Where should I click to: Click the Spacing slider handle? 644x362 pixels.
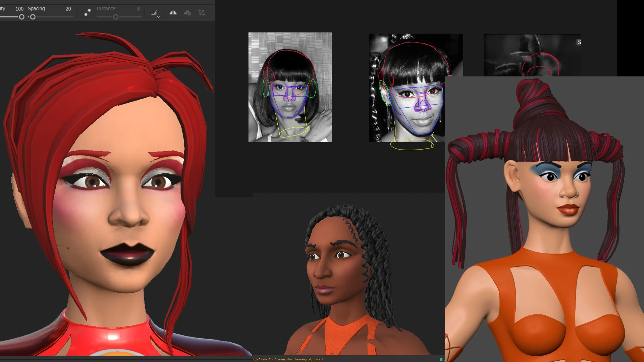pyautogui.click(x=33, y=17)
